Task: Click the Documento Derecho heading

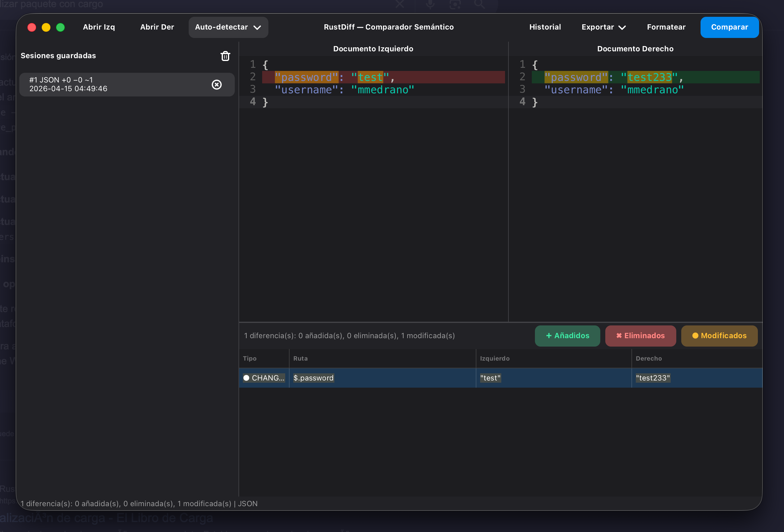Action: (x=635, y=49)
